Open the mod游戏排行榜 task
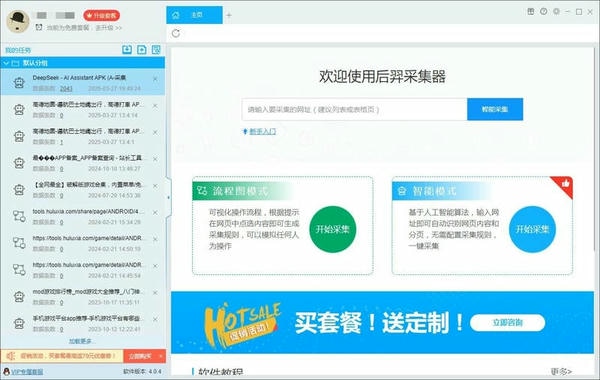This screenshot has width=600, height=380. [x=83, y=297]
